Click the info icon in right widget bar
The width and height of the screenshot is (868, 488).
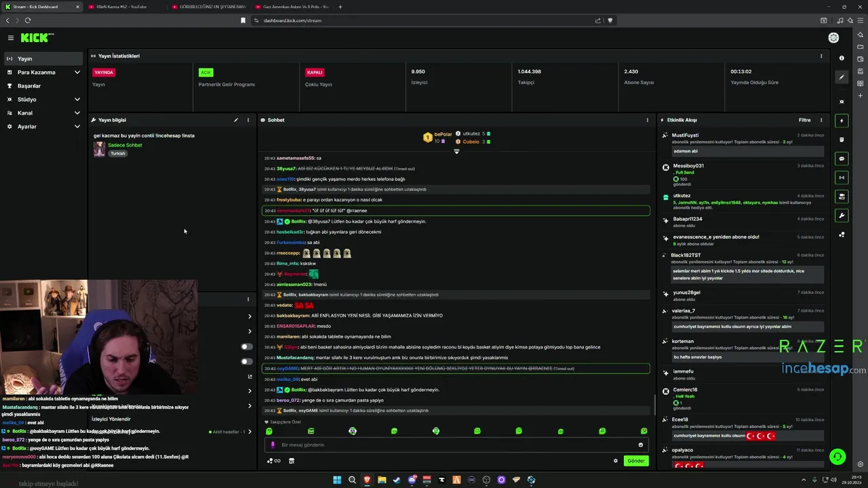tap(842, 58)
